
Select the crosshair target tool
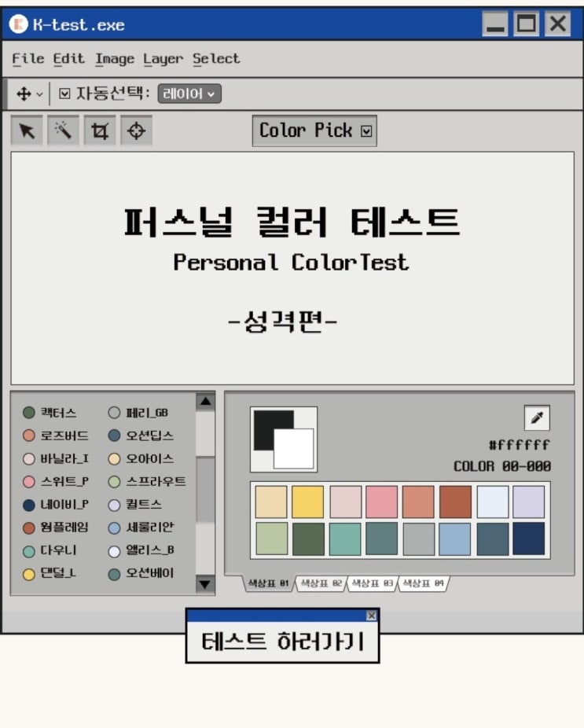136,131
